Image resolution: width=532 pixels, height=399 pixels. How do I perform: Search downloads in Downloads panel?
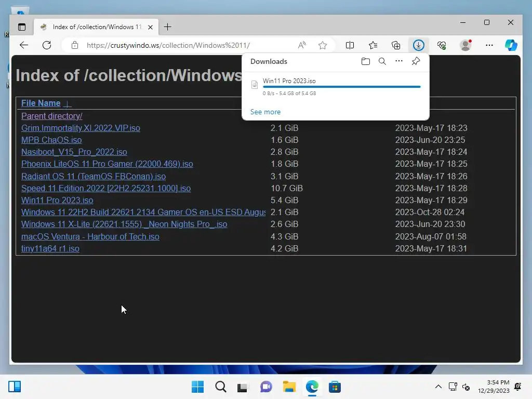point(382,61)
